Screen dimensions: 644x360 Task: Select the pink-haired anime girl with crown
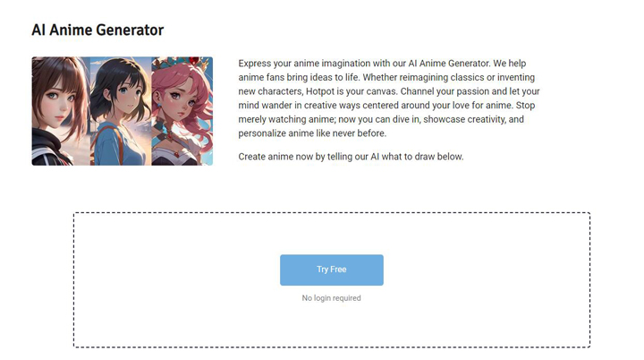point(182,111)
